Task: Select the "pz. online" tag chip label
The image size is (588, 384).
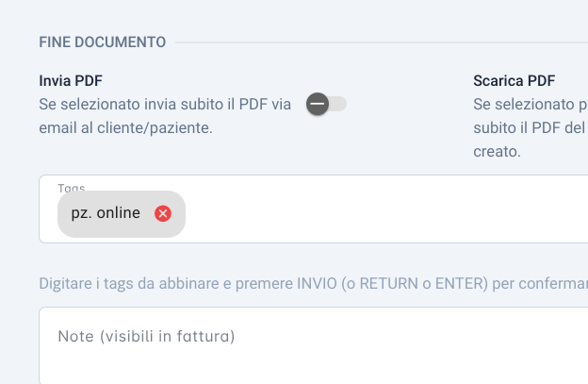Action: (x=106, y=213)
